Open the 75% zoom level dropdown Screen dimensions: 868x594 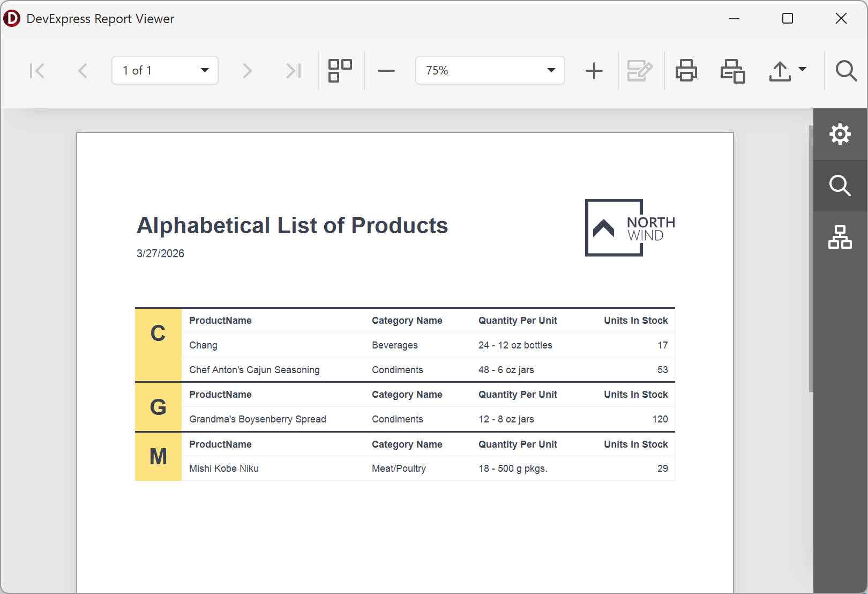pos(490,70)
